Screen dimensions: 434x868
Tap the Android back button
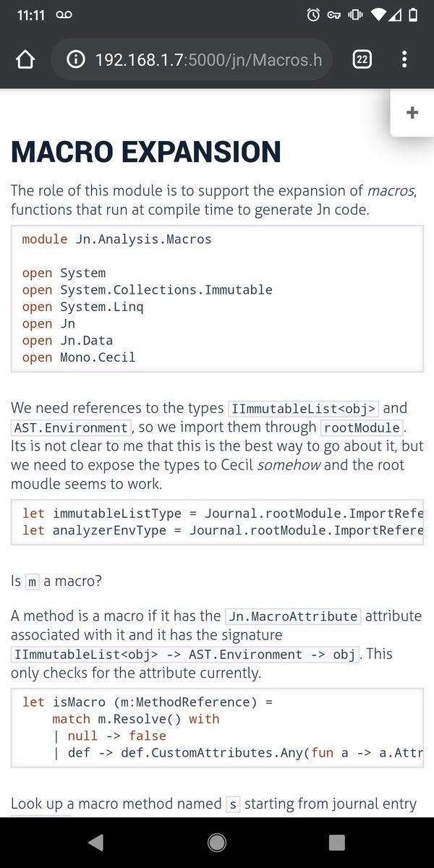pos(96,842)
